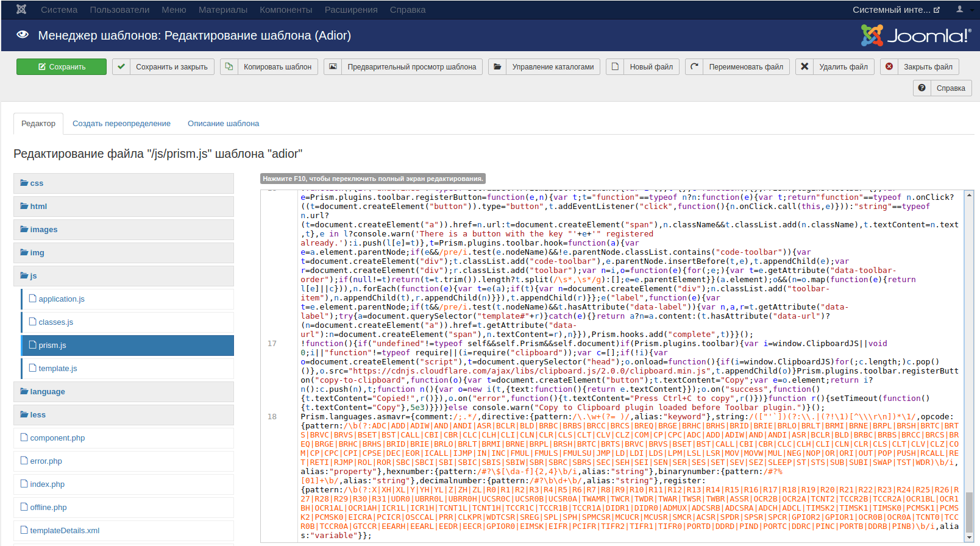The image size is (980, 546).
Task: Click the checkmark icon for Save and Close
Action: (x=121, y=66)
